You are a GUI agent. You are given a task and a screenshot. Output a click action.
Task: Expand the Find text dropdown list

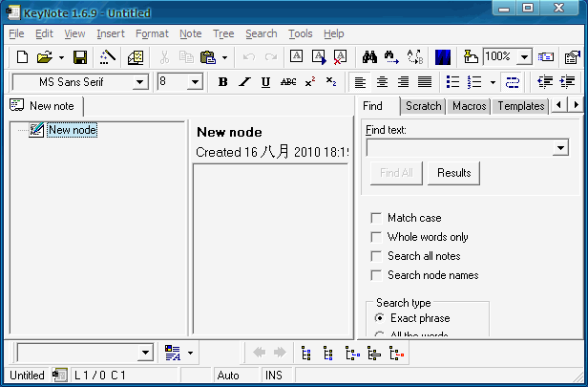(560, 148)
